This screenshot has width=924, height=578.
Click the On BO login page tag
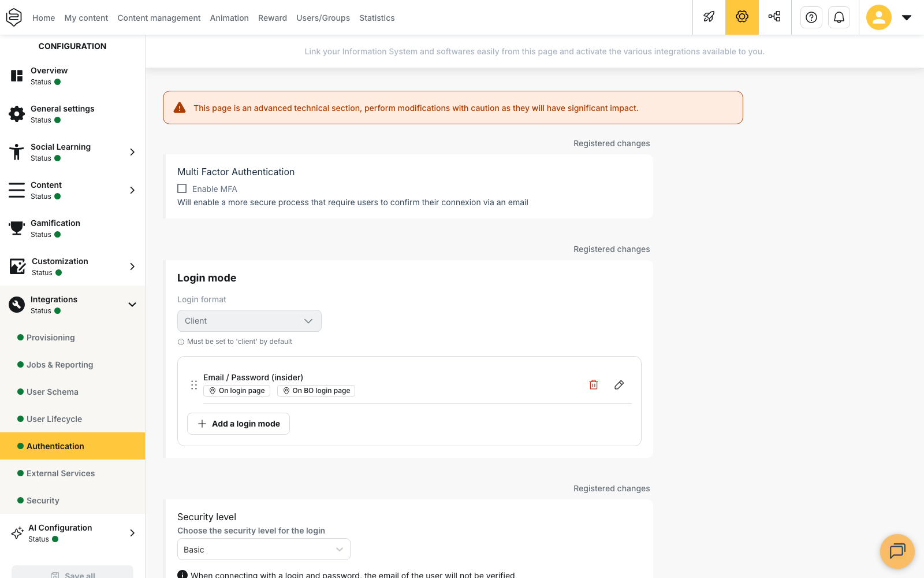coord(316,391)
